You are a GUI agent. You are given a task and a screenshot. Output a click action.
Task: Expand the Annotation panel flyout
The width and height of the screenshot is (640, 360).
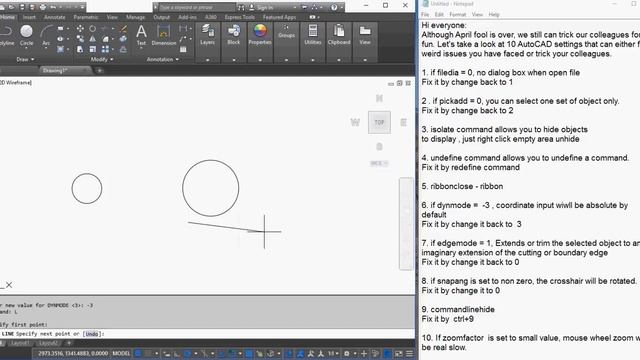click(x=163, y=60)
